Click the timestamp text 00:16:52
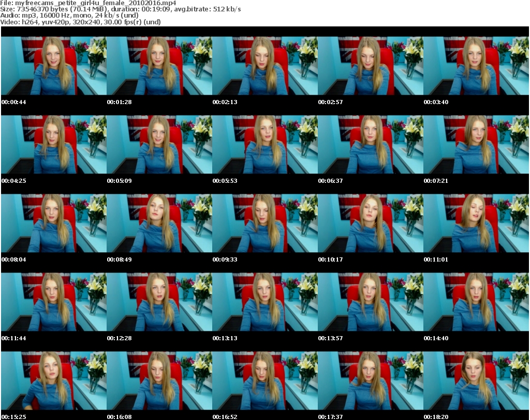This screenshot has height=420, width=530. (225, 417)
